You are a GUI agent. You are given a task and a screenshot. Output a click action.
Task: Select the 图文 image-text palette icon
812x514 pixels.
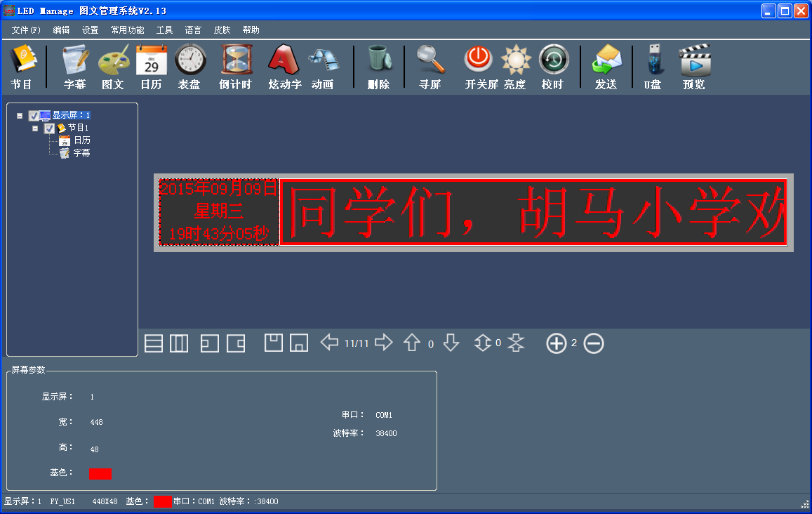pyautogui.click(x=113, y=62)
